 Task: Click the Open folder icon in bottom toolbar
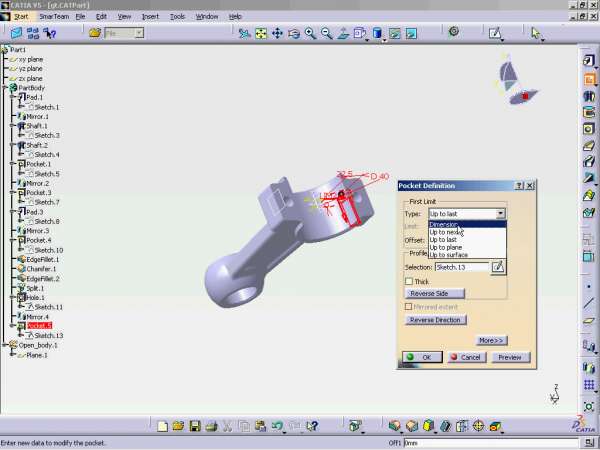tap(179, 426)
